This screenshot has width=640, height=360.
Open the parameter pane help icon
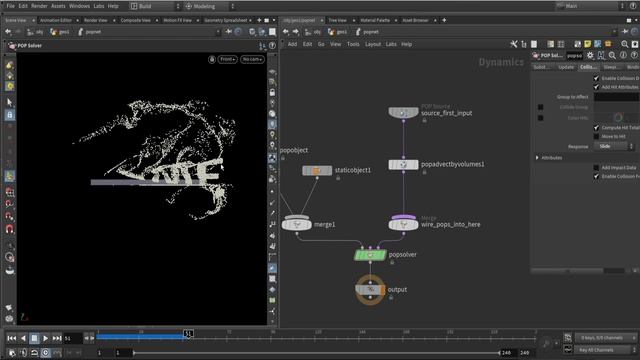[634, 56]
